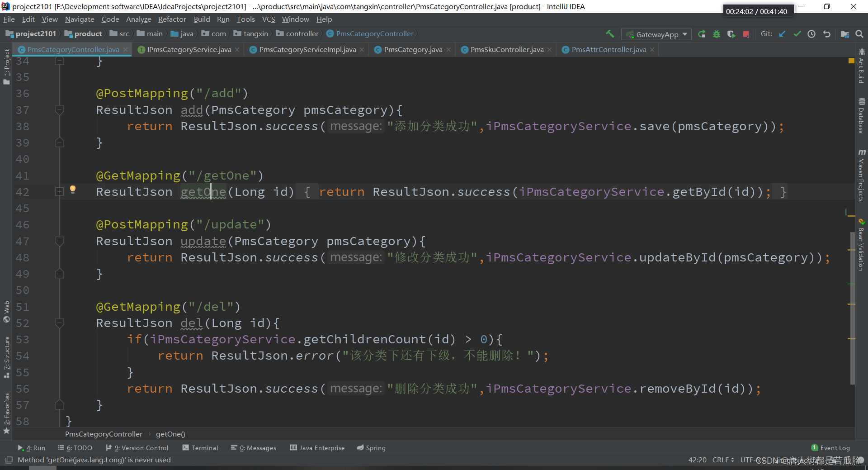Click the product module in breadcrumb bar
Image resolution: width=868 pixels, height=470 pixels.
click(x=83, y=34)
